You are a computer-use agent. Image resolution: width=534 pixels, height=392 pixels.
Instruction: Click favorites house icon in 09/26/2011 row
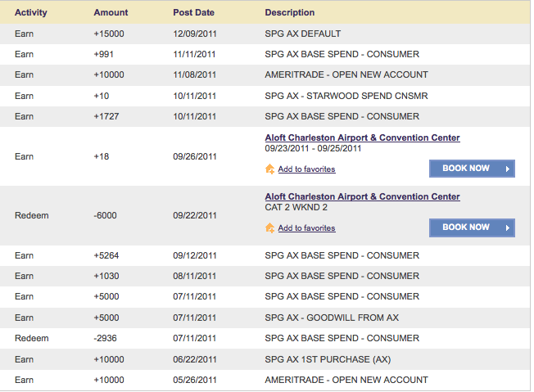[269, 169]
